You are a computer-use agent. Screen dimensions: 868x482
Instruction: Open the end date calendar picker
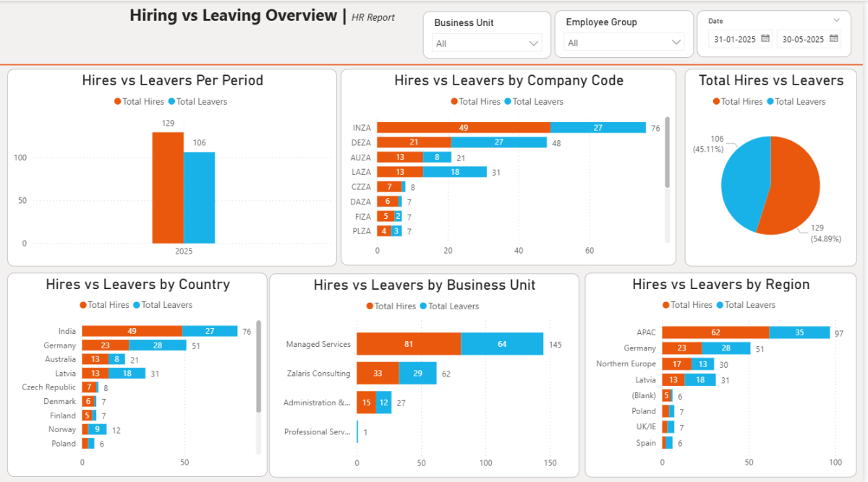click(x=834, y=39)
